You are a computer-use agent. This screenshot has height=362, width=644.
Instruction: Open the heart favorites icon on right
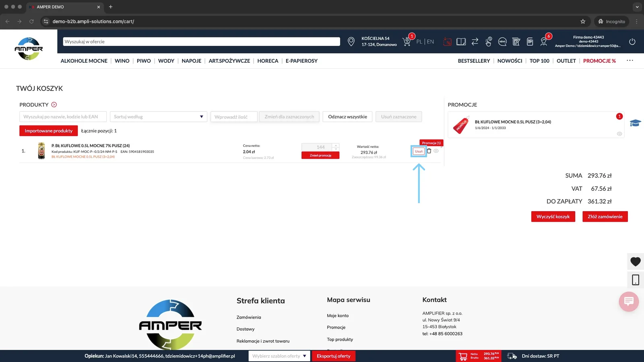(x=636, y=261)
